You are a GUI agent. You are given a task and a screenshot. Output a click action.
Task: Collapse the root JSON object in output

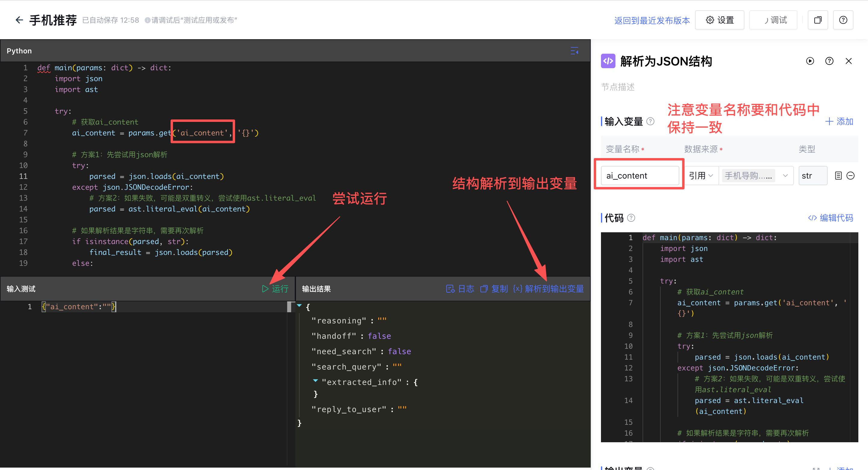point(299,306)
